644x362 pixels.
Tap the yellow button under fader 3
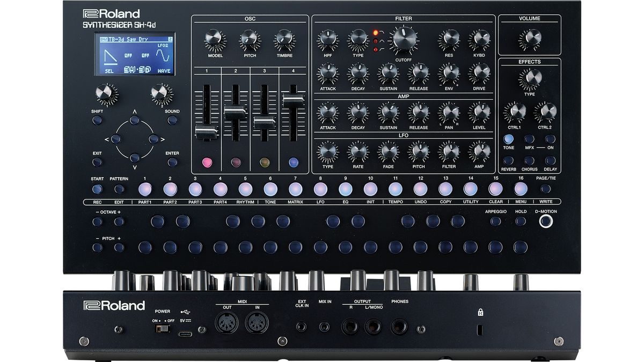pyautogui.click(x=264, y=161)
